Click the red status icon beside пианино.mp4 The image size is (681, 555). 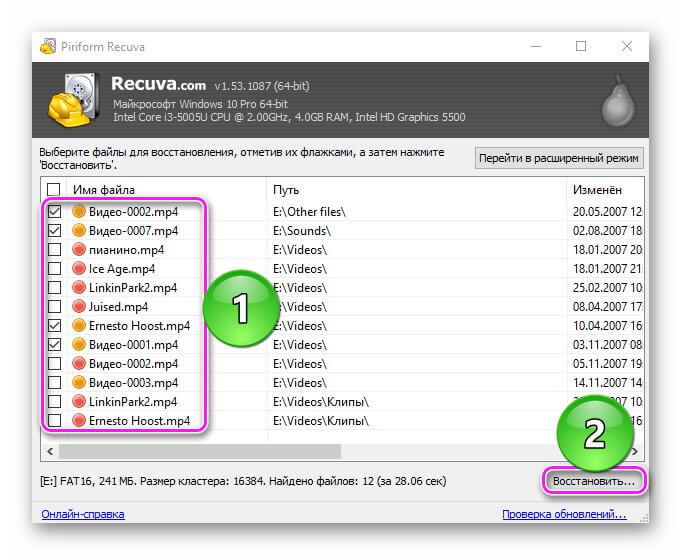tap(79, 249)
